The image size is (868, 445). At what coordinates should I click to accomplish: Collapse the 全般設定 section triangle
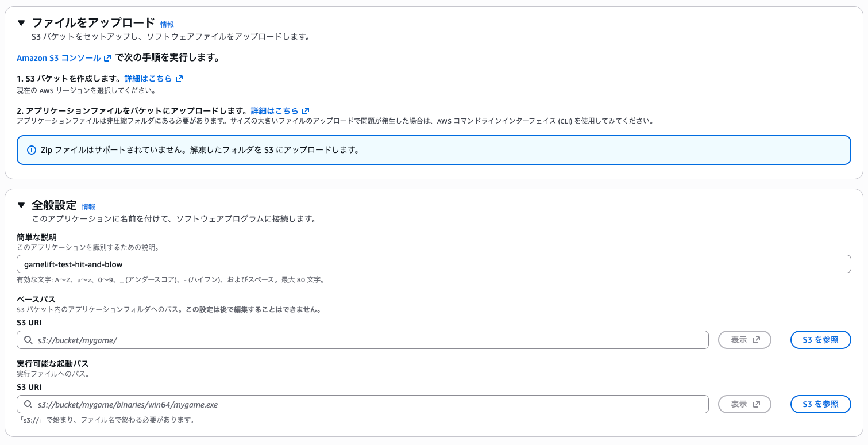coord(21,205)
